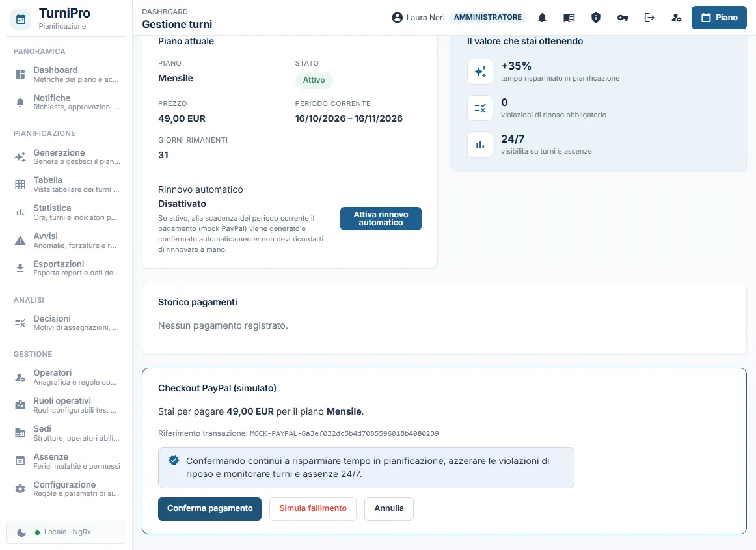Viewport: 756px width, 550px height.
Task: Open notifications bell in top header
Action: [542, 18]
